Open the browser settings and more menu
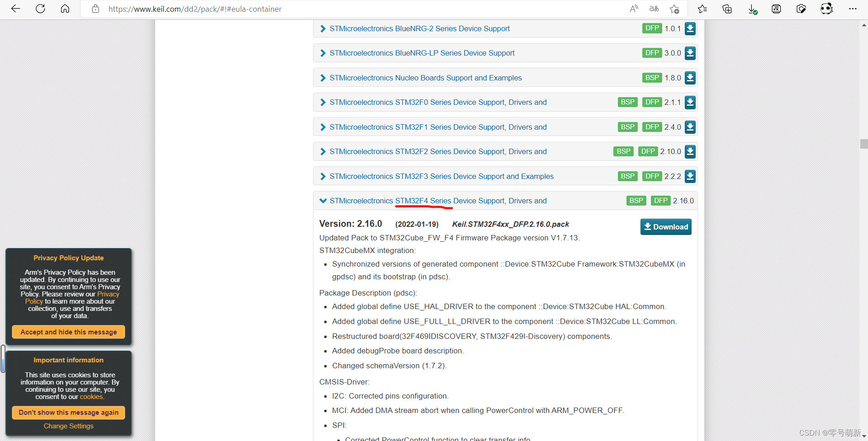 click(x=853, y=9)
